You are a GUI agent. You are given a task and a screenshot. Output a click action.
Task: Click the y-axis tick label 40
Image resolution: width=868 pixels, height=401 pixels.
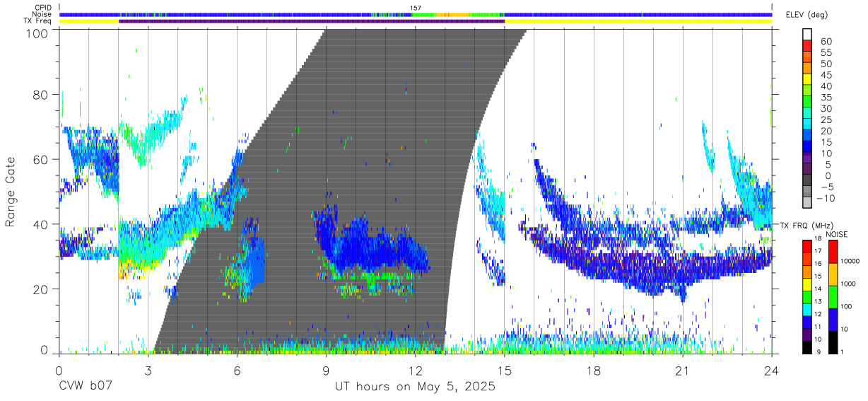(41, 224)
